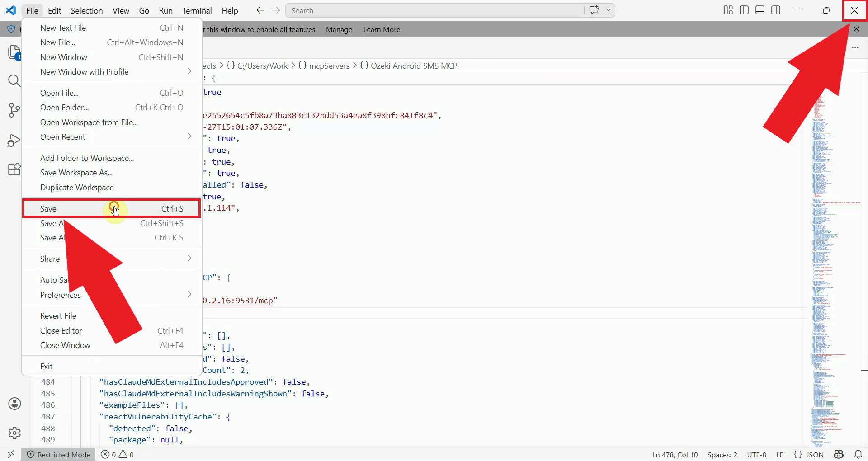Viewport: 868px width, 461px height.
Task: Toggle the primary side bar
Action: [x=744, y=10]
